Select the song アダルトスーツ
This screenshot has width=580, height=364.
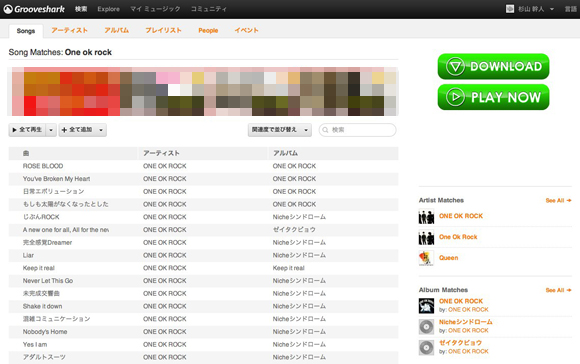[44, 357]
